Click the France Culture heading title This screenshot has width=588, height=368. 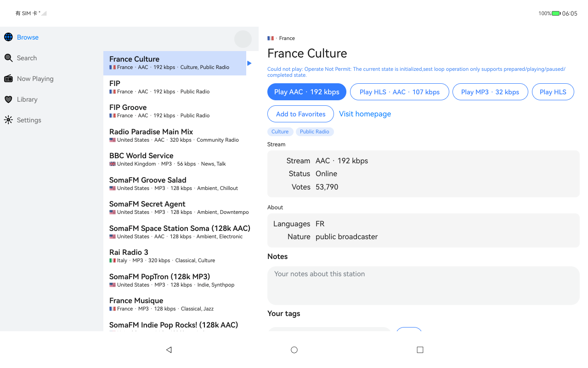coord(307,53)
